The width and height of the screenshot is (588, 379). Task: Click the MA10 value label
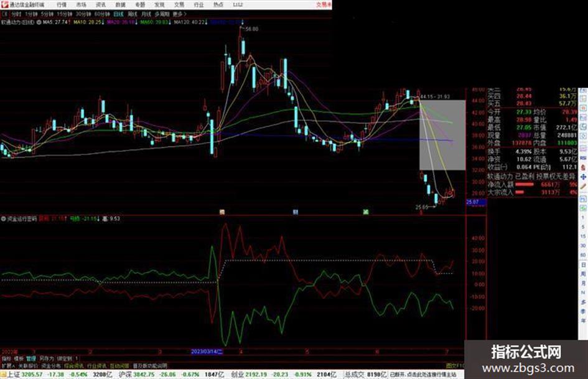point(88,22)
